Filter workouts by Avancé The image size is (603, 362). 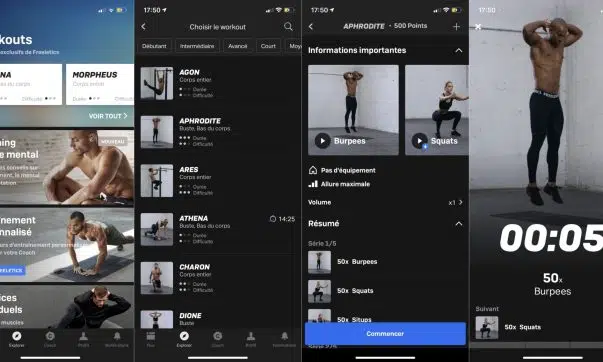click(x=238, y=46)
